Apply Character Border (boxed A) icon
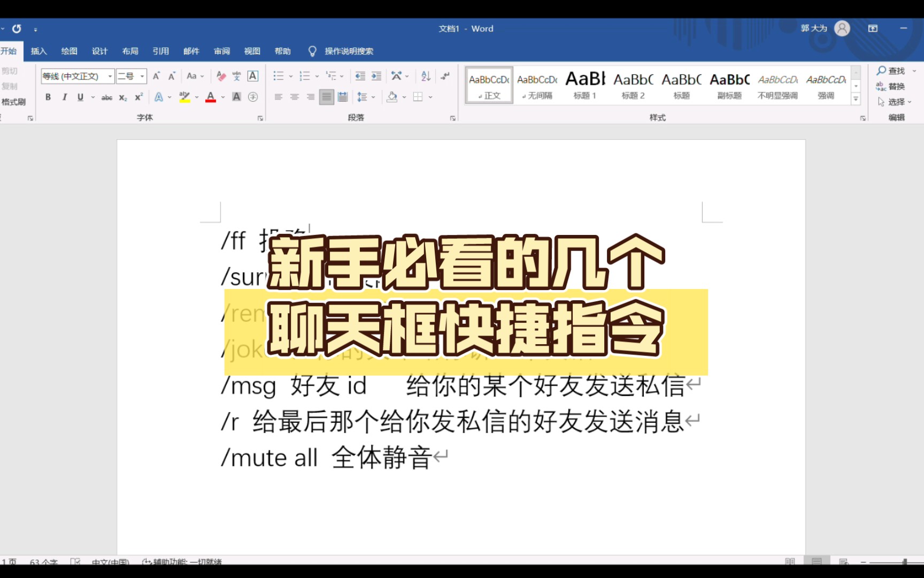This screenshot has width=924, height=578. tap(253, 76)
